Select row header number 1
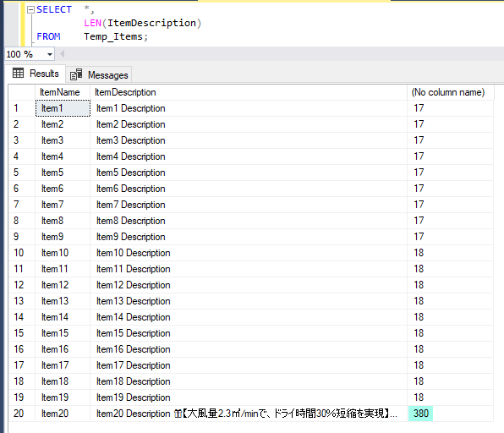 pos(21,108)
